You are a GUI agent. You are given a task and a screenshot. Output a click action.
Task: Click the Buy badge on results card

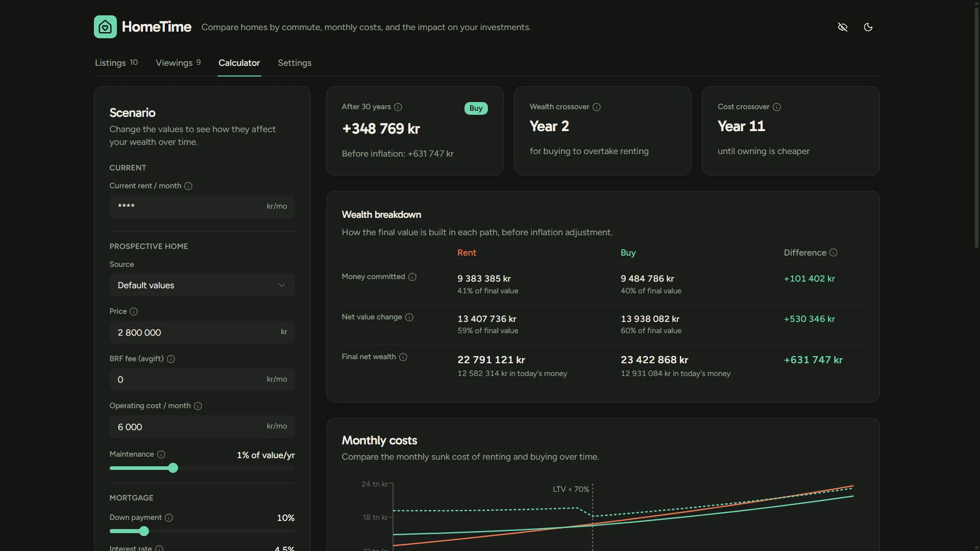(476, 108)
